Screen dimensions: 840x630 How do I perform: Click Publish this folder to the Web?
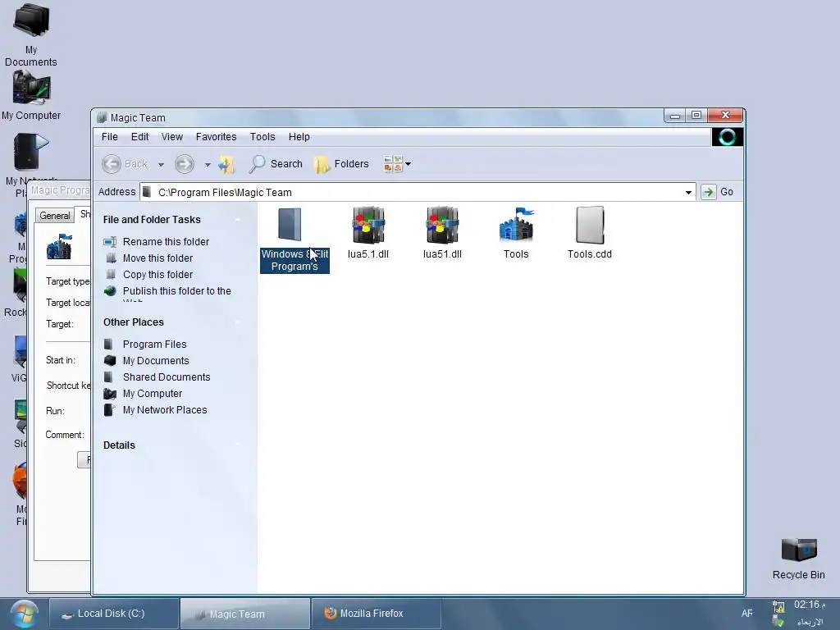coord(177,292)
